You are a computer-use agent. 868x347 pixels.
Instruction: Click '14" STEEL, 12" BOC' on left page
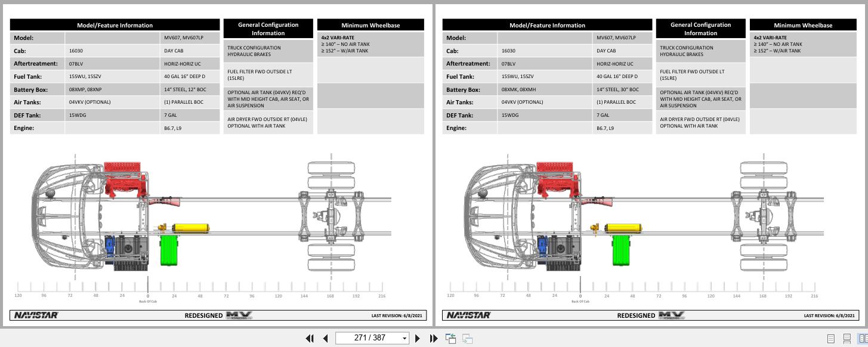tap(185, 89)
